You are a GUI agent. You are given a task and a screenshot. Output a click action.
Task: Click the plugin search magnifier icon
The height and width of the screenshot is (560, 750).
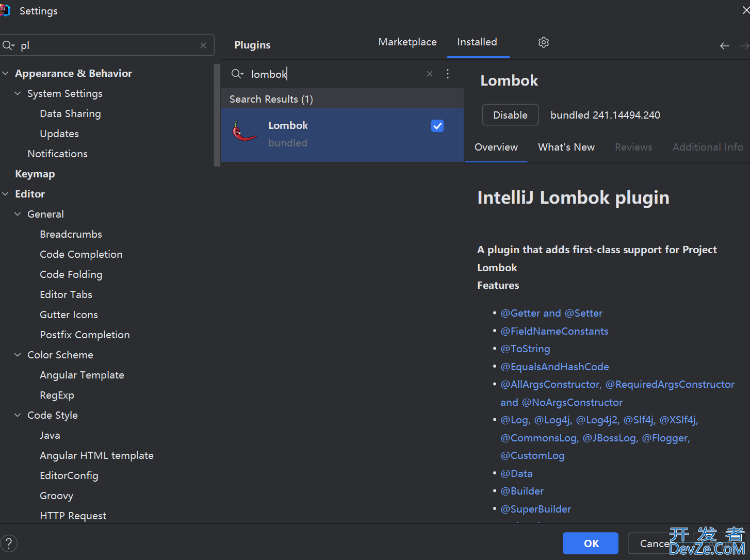pyautogui.click(x=237, y=74)
